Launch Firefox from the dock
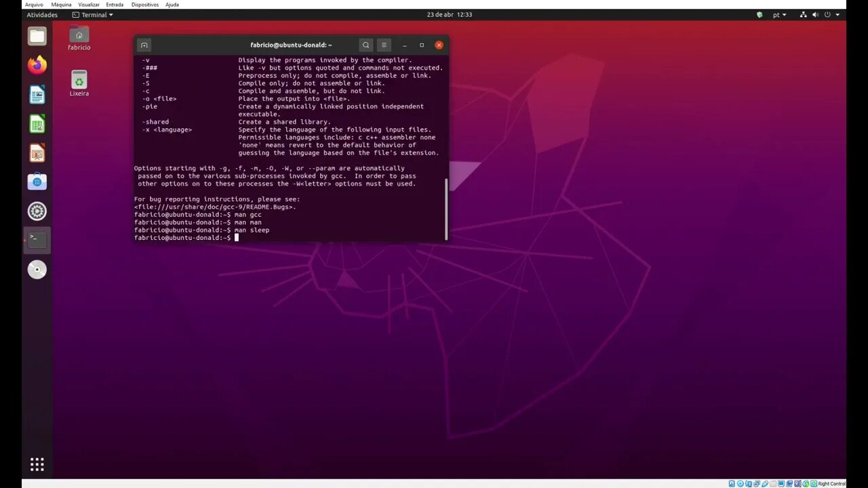The width and height of the screenshot is (868, 488). pyautogui.click(x=37, y=65)
